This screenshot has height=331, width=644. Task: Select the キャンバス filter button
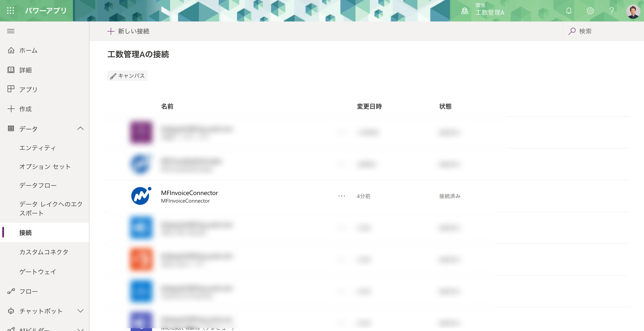127,76
